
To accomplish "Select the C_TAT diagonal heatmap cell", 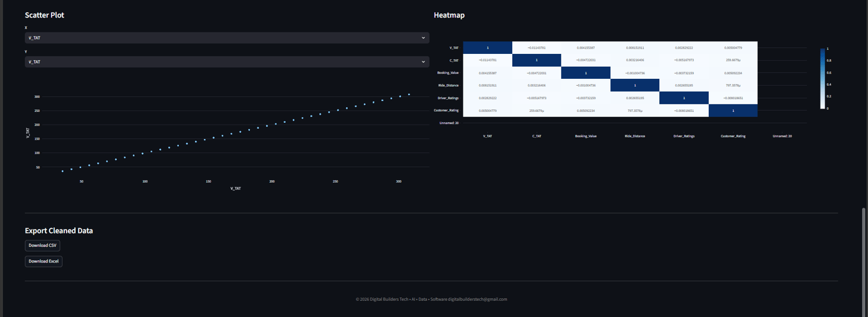I will (x=536, y=60).
